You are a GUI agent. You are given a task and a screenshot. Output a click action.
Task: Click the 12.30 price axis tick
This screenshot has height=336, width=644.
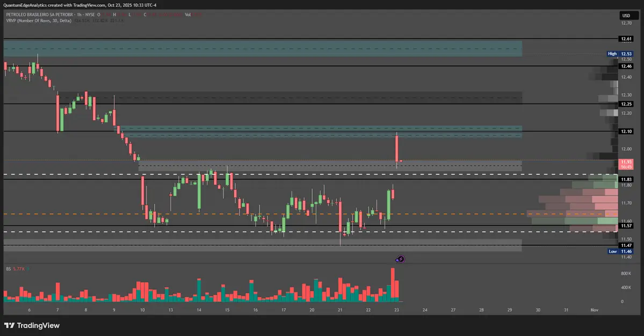(x=626, y=95)
